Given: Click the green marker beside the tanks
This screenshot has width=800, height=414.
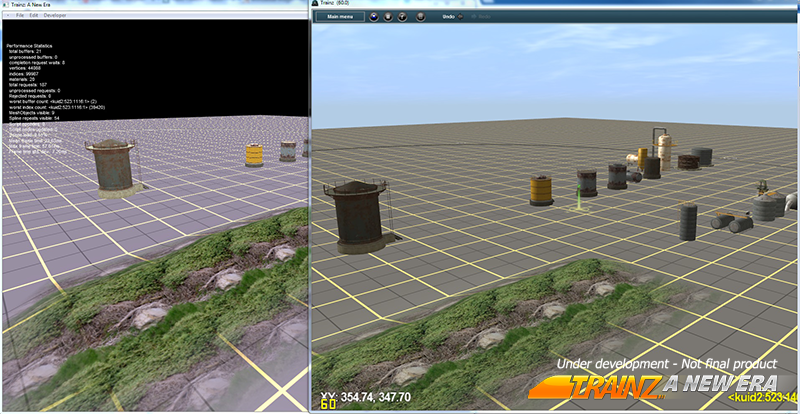Looking at the screenshot, I should tap(579, 199).
